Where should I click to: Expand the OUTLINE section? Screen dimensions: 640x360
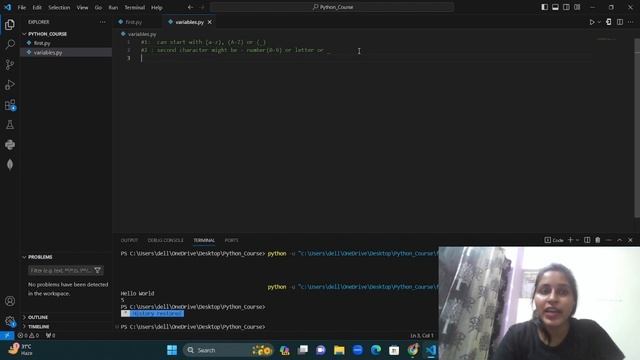pos(38,317)
